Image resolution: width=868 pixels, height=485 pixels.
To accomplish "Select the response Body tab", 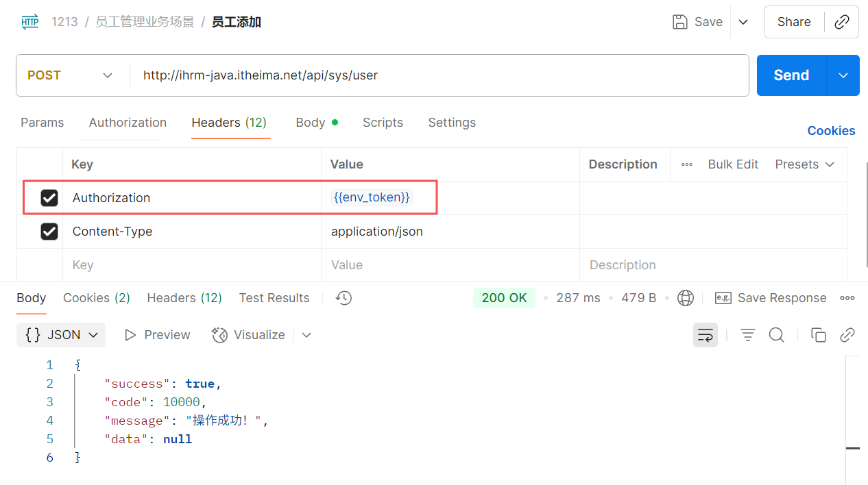I will click(x=31, y=298).
